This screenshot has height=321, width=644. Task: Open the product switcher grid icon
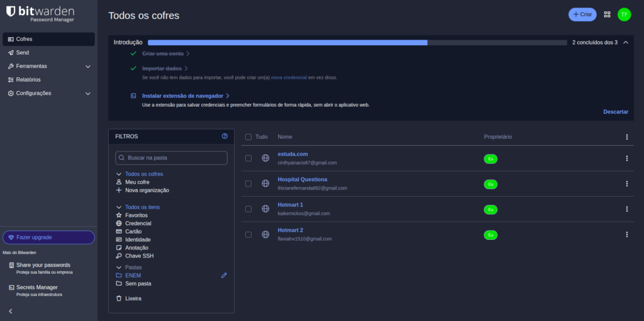click(x=607, y=14)
